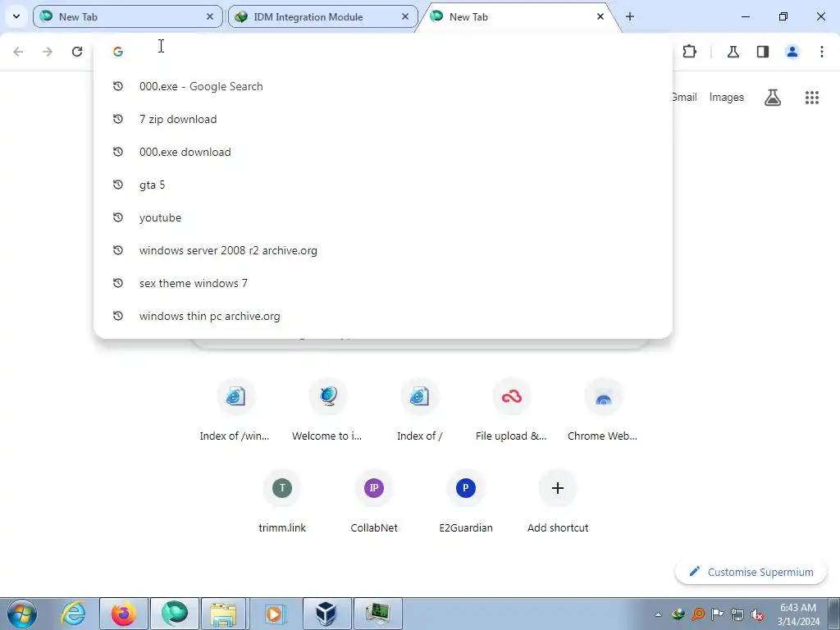The height and width of the screenshot is (630, 840).
Task: Select suggestion 7 zip download
Action: pos(383,119)
